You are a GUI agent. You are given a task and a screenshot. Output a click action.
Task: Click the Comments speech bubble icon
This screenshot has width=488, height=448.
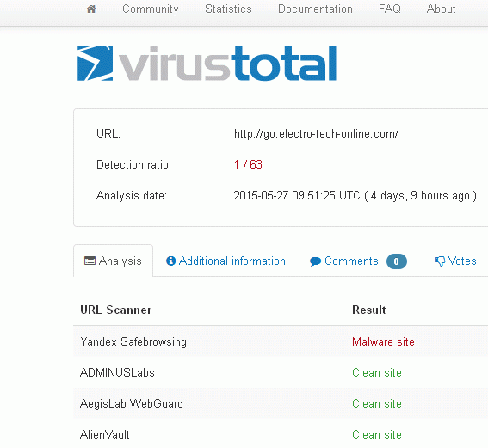315,261
